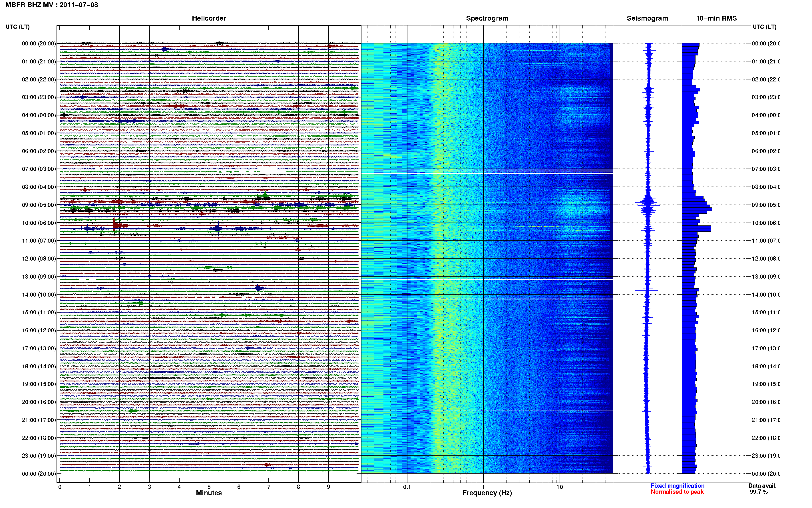
Task: Select left axis label '02:00 (22:00)'
Action: click(x=39, y=79)
